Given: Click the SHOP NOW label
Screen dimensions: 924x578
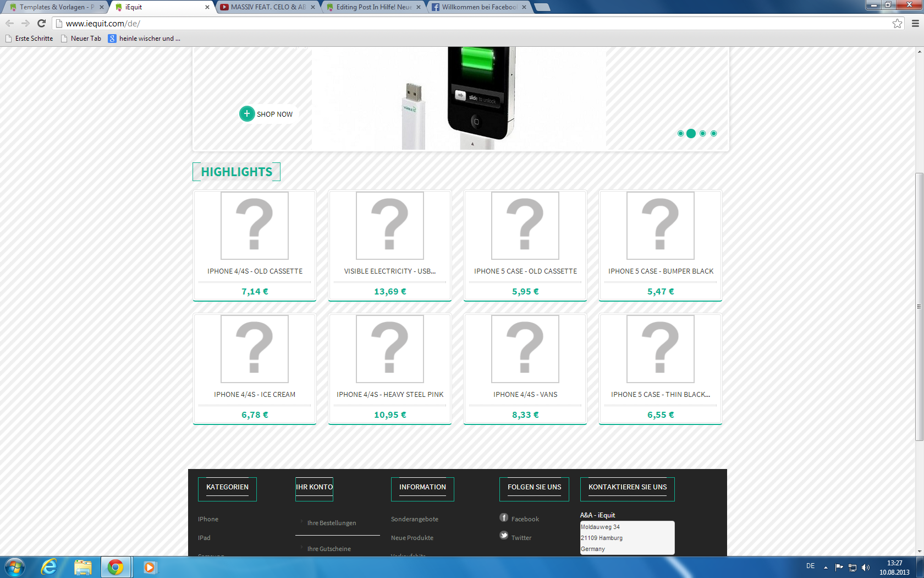Looking at the screenshot, I should point(274,114).
